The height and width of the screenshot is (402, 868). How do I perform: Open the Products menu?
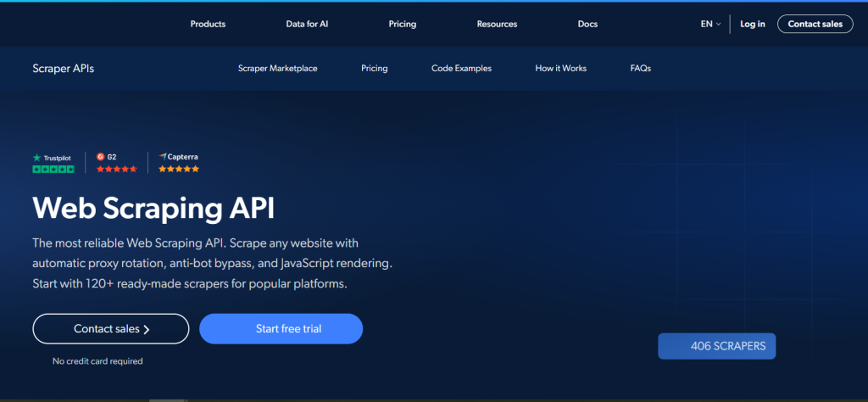pyautogui.click(x=208, y=24)
